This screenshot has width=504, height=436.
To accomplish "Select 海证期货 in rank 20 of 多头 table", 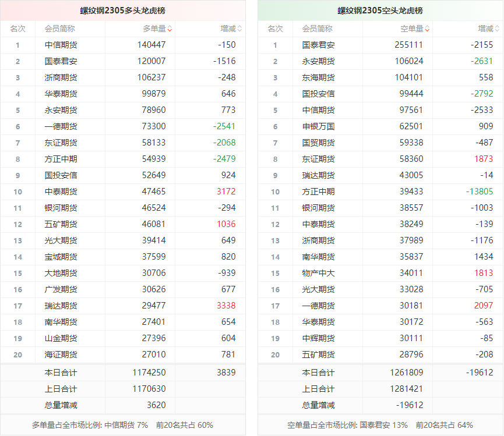I will click(61, 355).
